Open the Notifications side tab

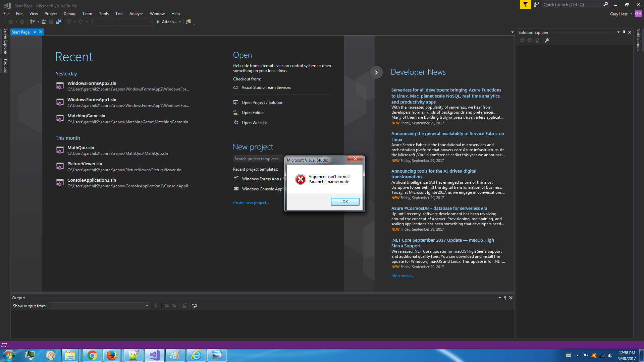638,40
